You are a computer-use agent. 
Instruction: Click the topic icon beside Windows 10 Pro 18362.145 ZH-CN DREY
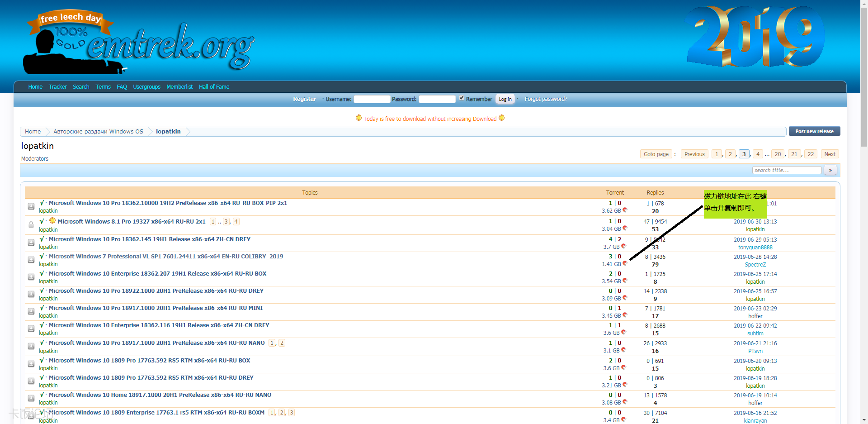(31, 243)
